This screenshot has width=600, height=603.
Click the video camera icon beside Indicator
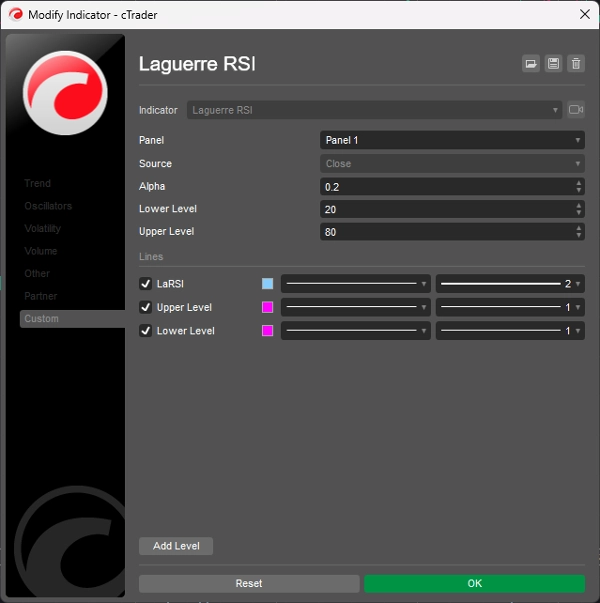point(576,110)
